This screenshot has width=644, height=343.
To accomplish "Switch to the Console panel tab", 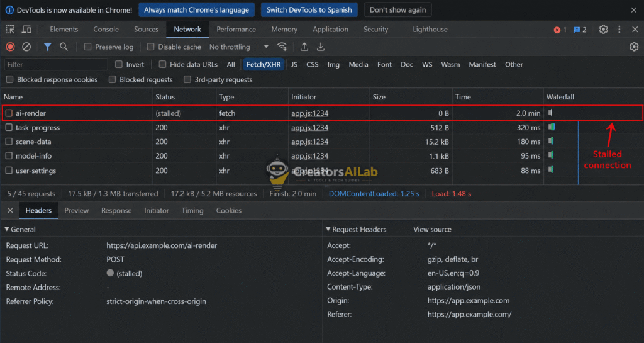I will pos(106,29).
